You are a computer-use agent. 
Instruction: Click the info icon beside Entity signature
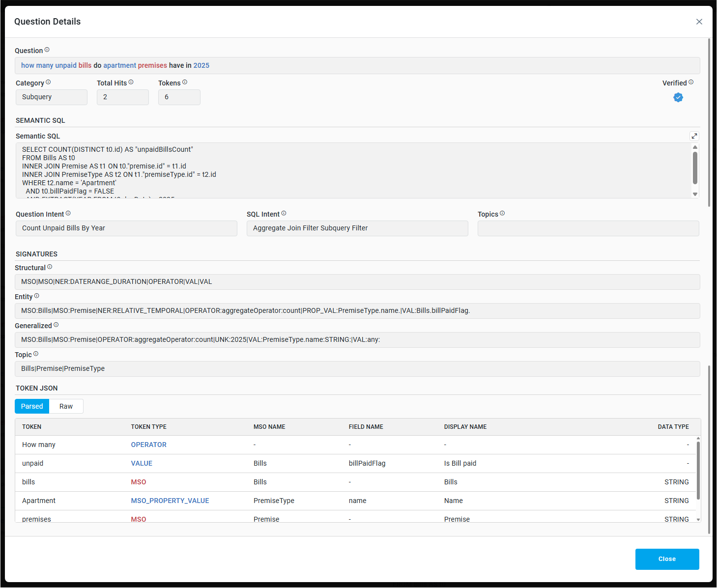pyautogui.click(x=37, y=296)
